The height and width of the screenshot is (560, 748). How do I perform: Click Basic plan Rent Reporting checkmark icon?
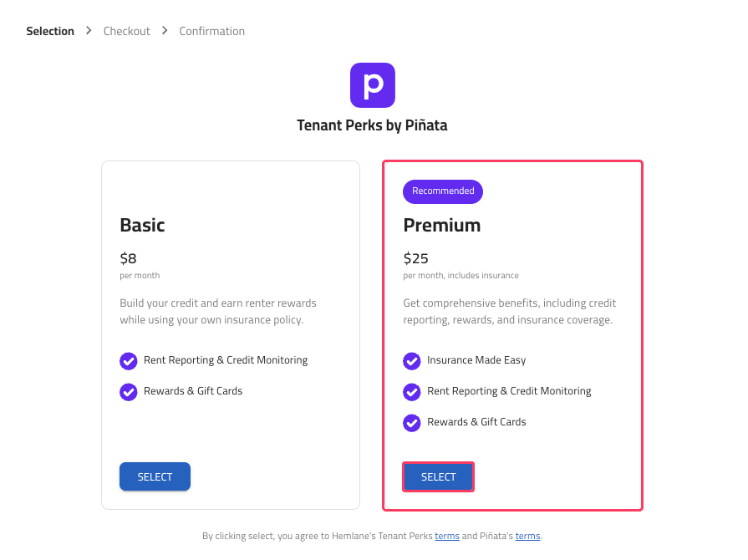click(129, 361)
